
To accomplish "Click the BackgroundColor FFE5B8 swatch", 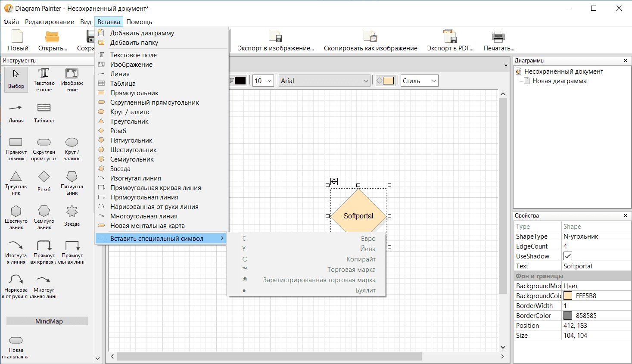I will pyautogui.click(x=568, y=296).
